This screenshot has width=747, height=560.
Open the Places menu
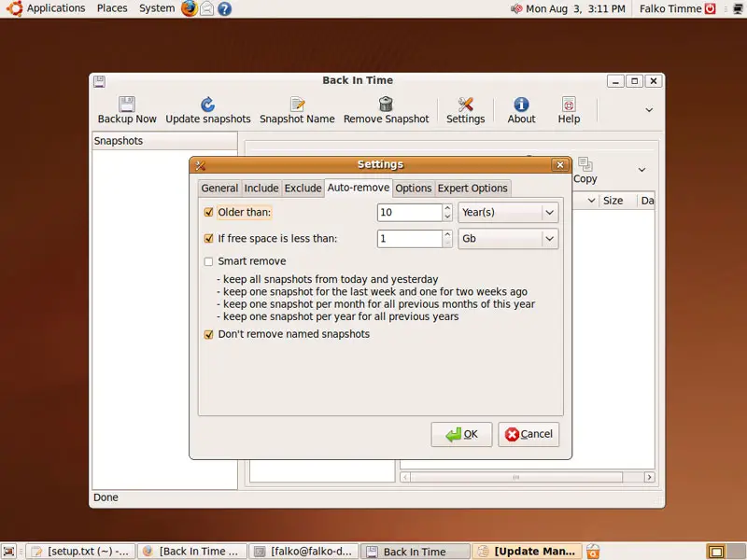(112, 8)
